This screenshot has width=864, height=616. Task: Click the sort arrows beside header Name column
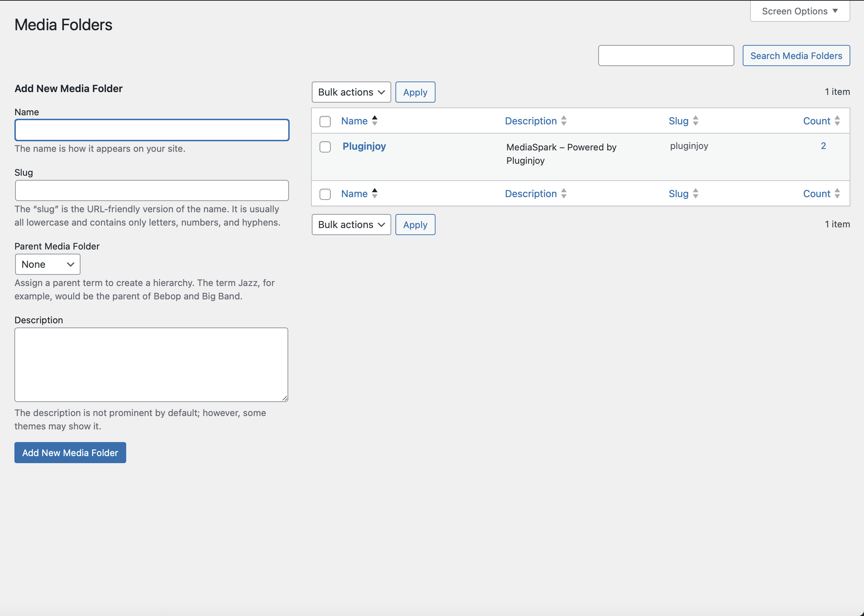click(x=374, y=121)
